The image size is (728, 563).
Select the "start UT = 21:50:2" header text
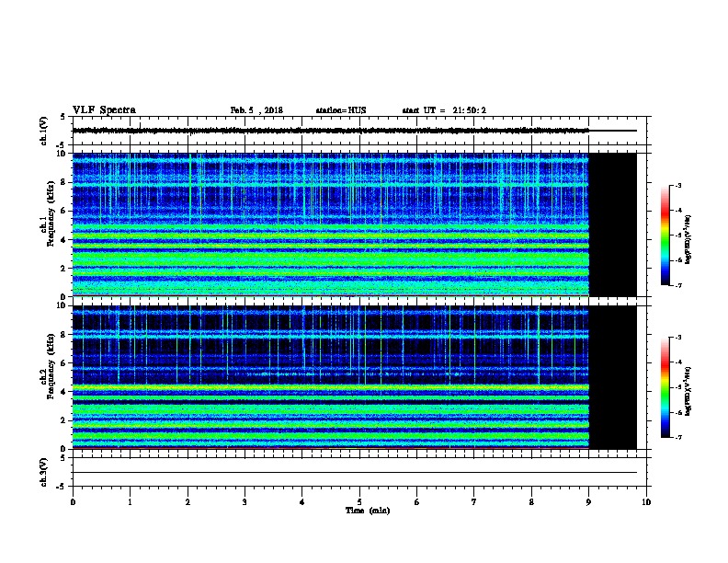(x=444, y=110)
